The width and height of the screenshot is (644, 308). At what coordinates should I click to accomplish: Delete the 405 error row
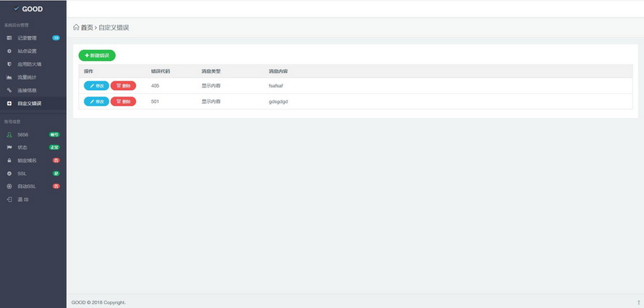tap(123, 86)
